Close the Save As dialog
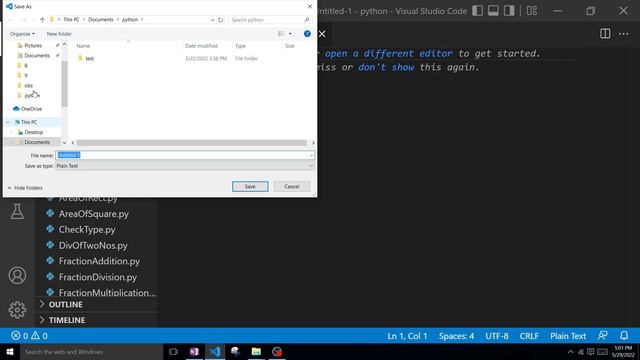 310,7
